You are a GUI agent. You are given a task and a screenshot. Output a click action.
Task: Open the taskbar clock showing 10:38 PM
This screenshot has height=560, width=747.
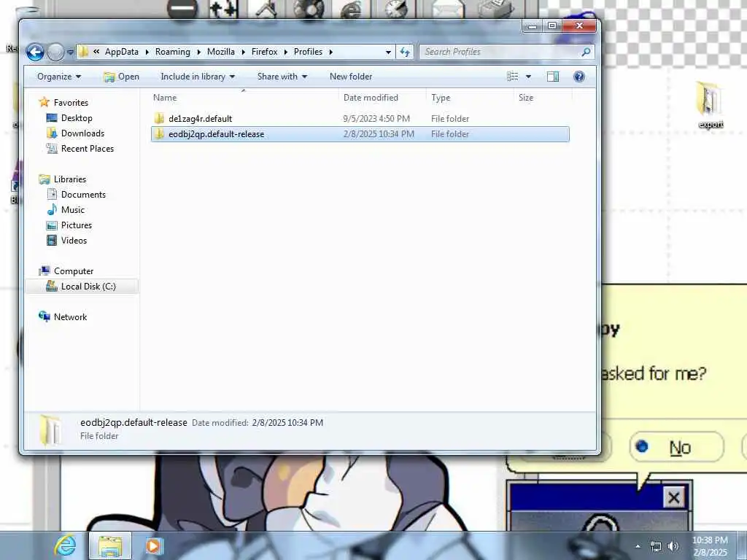710,546
